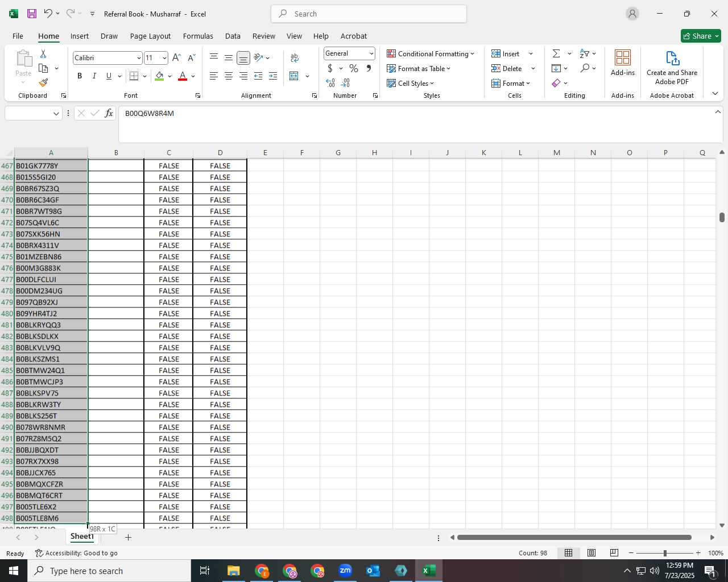Expand the formula bar

click(718, 112)
